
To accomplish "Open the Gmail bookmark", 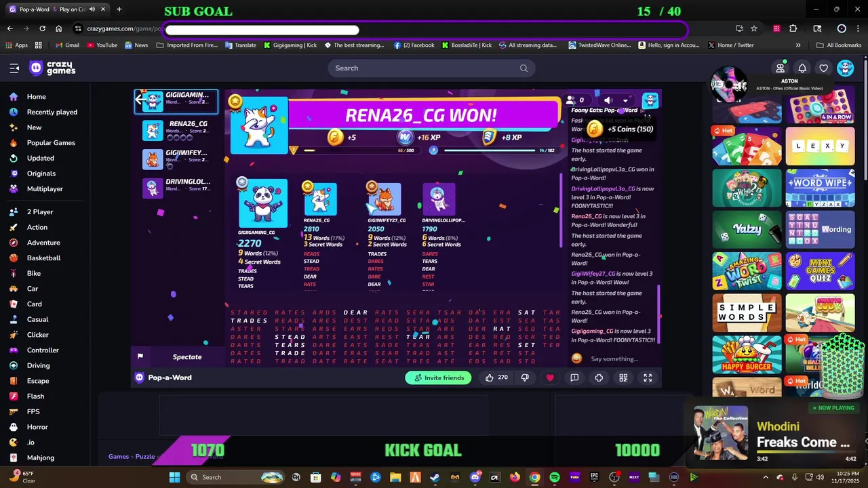I will point(67,45).
